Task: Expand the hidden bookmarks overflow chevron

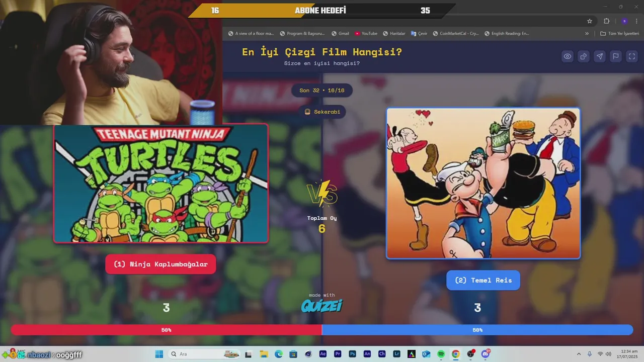Action: point(587,34)
